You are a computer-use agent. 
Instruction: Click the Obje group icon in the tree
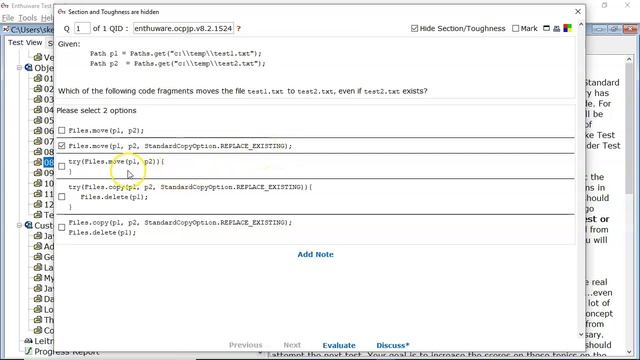point(29,67)
